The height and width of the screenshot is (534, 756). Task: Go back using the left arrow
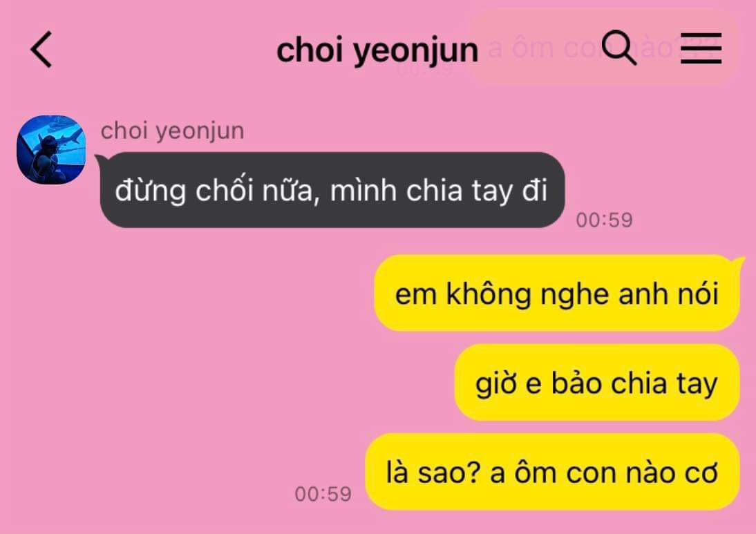(41, 49)
